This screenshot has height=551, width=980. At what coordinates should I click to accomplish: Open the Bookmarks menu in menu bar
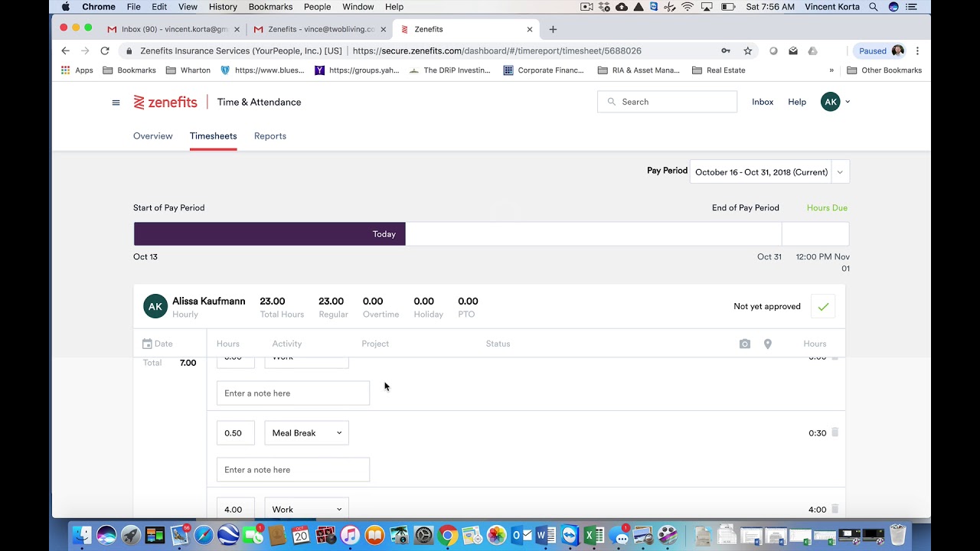click(x=270, y=7)
